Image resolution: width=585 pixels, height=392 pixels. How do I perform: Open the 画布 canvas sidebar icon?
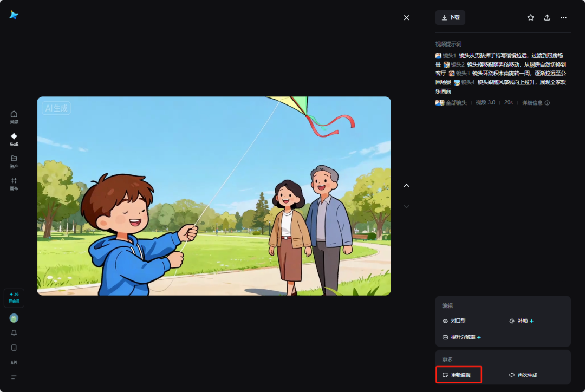(14, 184)
